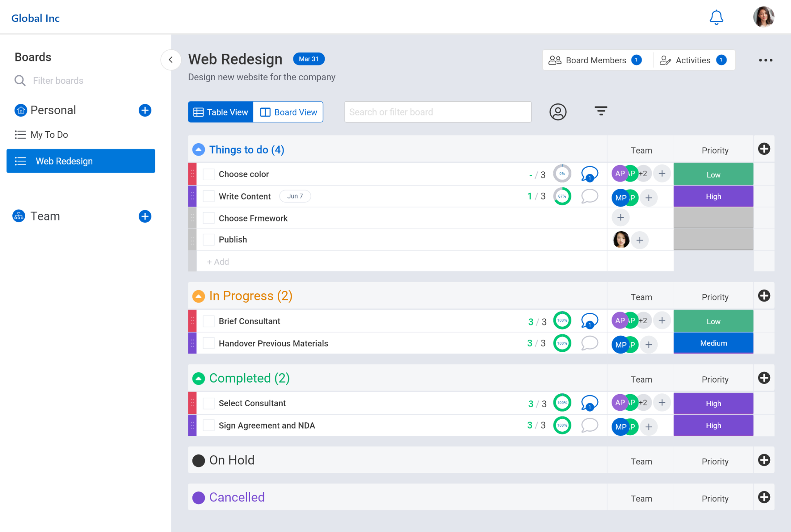Open the notification bell icon
This screenshot has height=532, width=791.
[716, 17]
